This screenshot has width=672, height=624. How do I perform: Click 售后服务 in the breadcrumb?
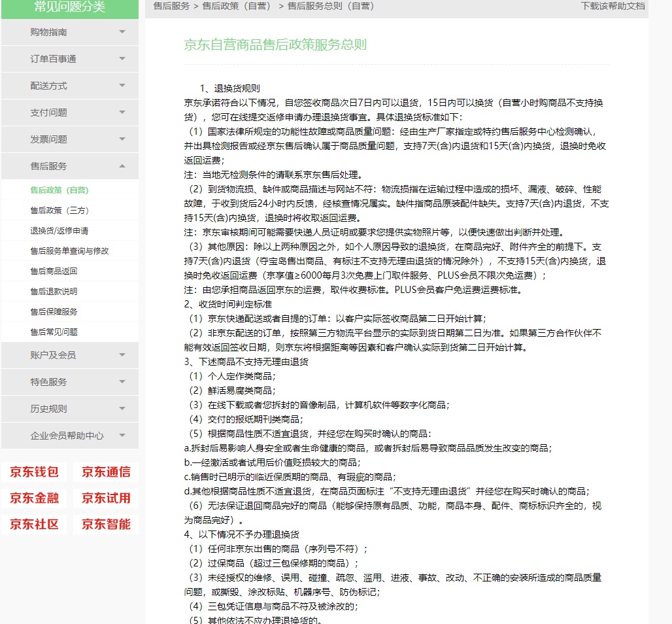coord(171,6)
